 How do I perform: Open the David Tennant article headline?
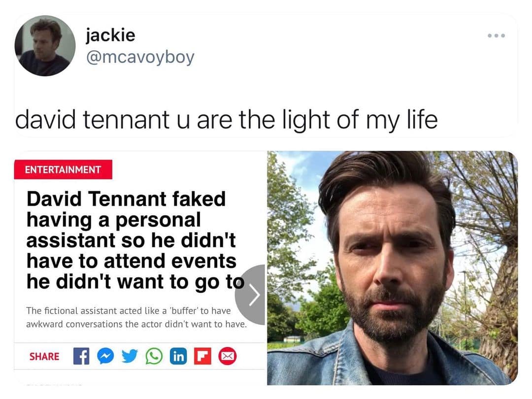(135, 240)
